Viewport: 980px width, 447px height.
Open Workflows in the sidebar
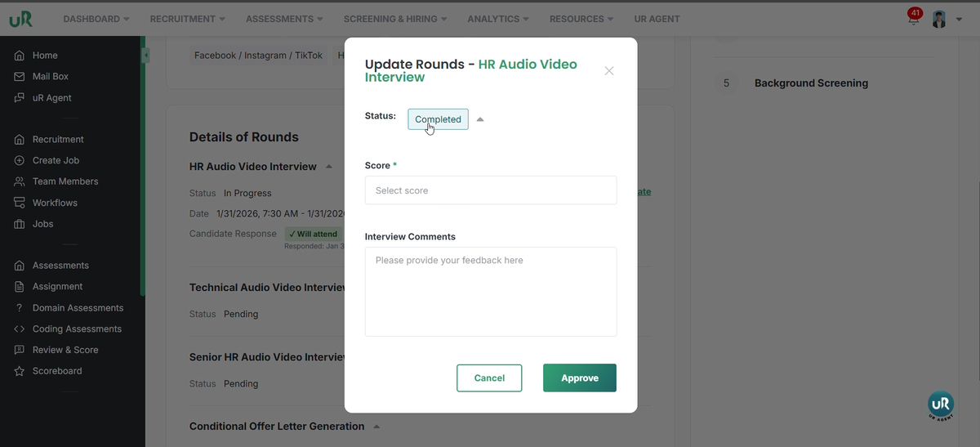coord(55,203)
